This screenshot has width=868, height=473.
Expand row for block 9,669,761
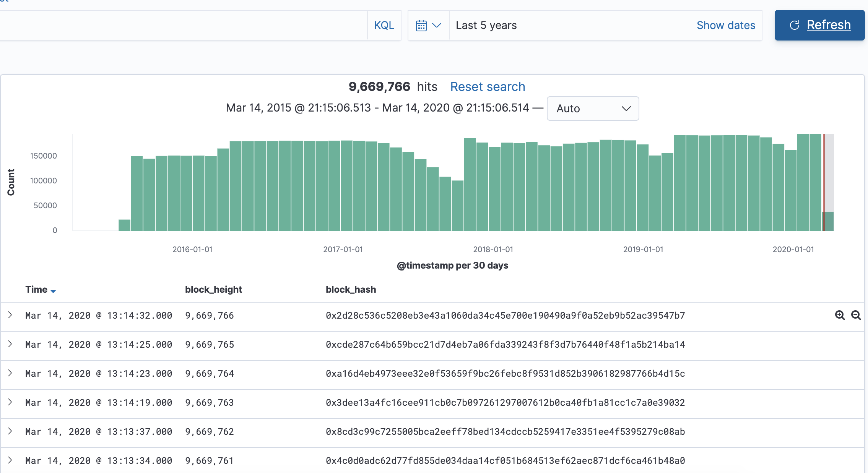tap(10, 460)
